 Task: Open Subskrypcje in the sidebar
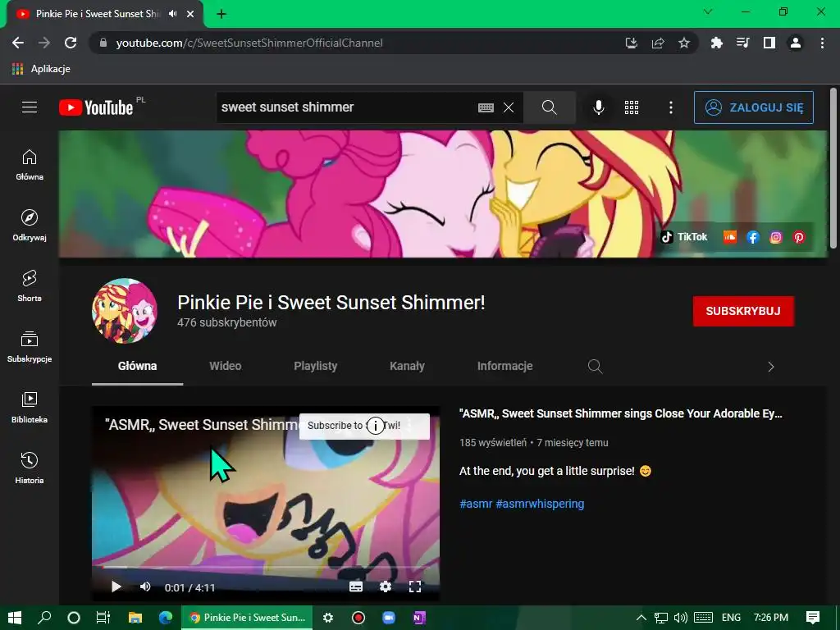30,347
